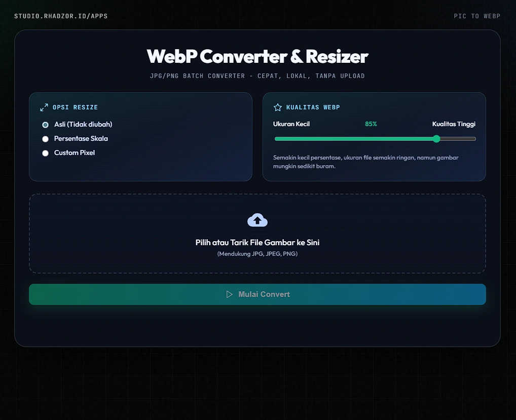
Task: Click the play triangle icon on Mulai Convert
Action: coord(230,294)
